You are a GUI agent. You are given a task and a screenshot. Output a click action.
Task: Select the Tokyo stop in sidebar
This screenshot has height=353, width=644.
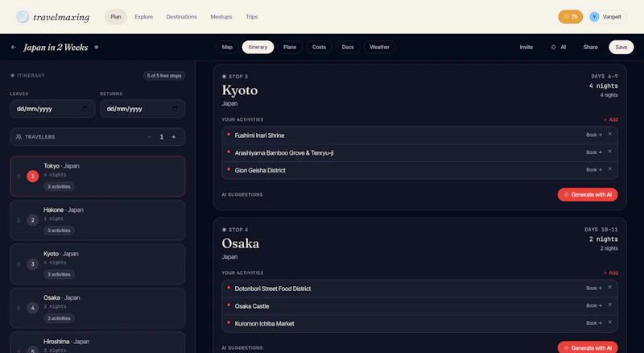click(x=97, y=176)
